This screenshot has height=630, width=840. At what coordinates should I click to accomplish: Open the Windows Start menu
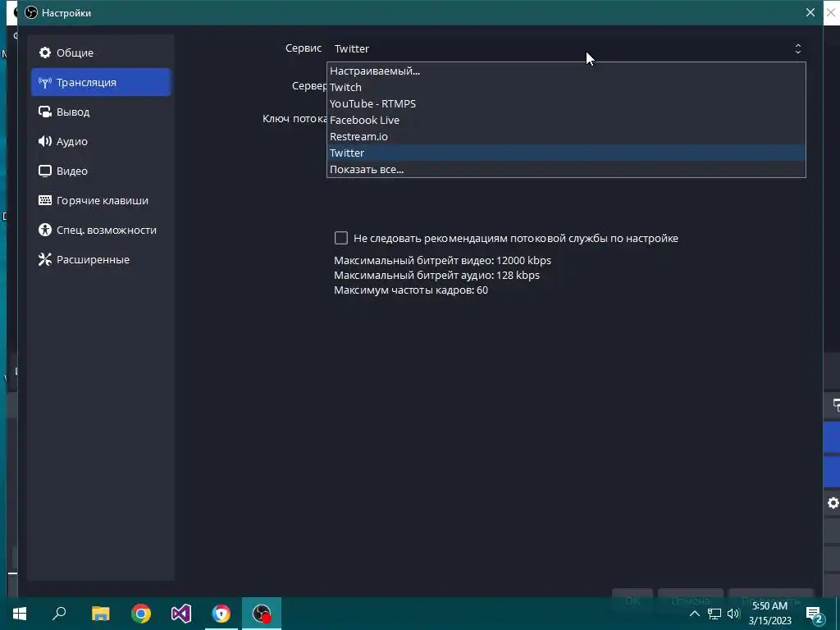[20, 614]
